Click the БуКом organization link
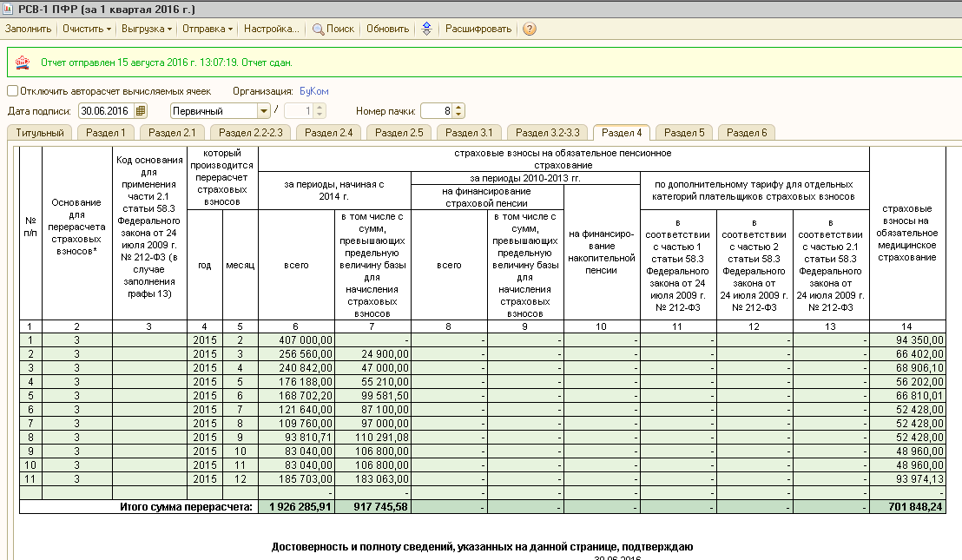The height and width of the screenshot is (560, 962). pos(314,91)
